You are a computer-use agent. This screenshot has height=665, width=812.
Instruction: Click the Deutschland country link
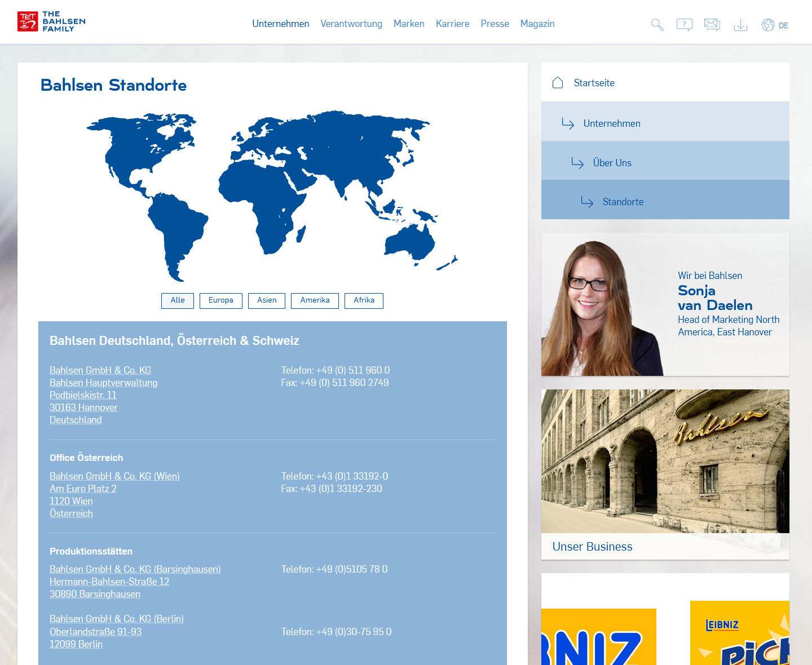pyautogui.click(x=76, y=420)
